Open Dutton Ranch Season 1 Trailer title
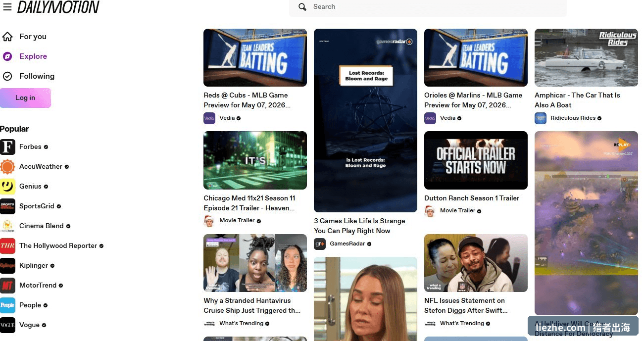The height and width of the screenshot is (341, 644). coord(472,198)
